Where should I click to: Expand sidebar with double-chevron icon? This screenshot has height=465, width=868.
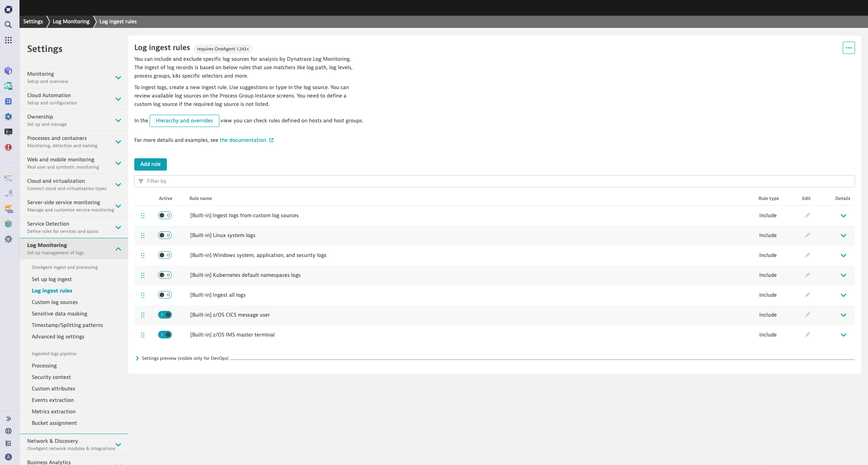(x=8, y=419)
